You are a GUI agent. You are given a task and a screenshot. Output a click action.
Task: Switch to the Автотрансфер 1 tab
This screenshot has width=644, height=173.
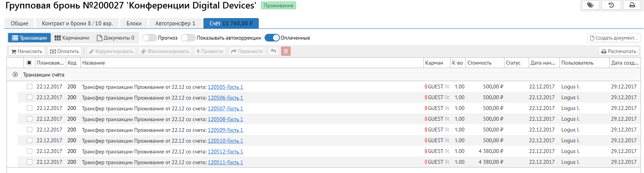click(x=175, y=23)
